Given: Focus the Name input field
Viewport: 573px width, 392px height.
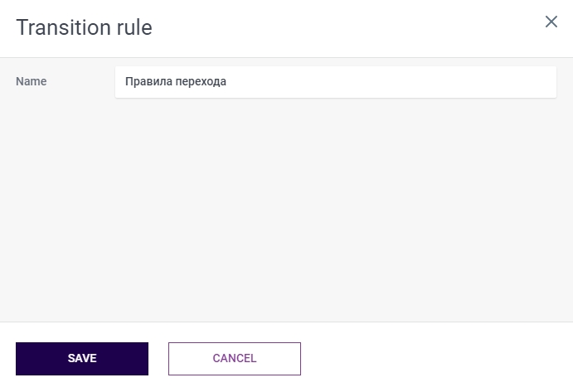Looking at the screenshot, I should (335, 82).
